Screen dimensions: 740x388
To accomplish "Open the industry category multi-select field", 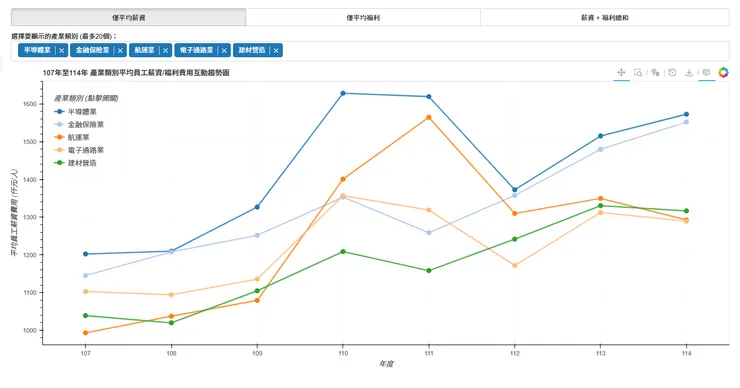I will [505, 51].
